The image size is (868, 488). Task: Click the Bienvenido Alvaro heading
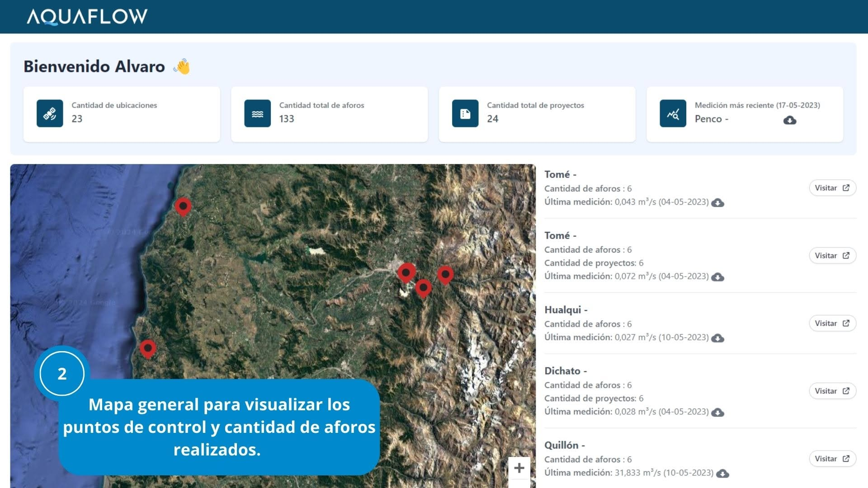point(94,66)
